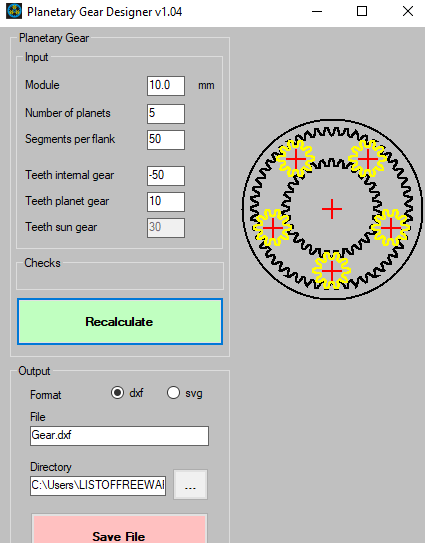Click the Module input field

(x=166, y=86)
